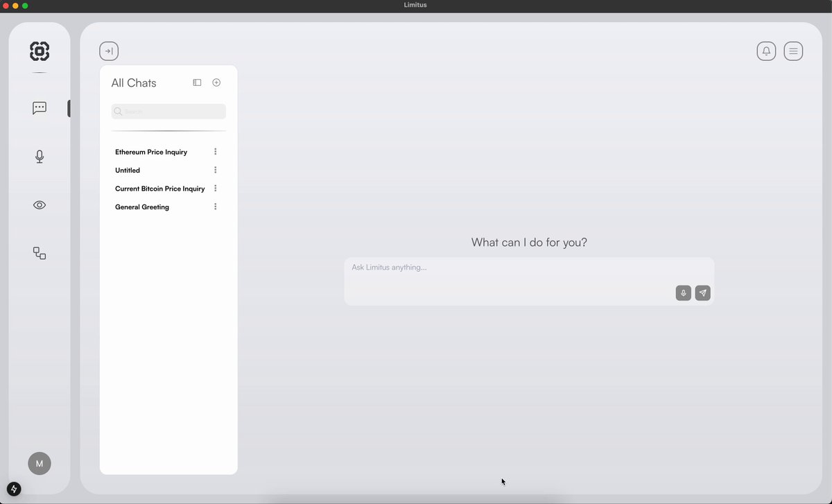Open options for Untitled chat
Image resolution: width=832 pixels, height=504 pixels.
pos(216,170)
